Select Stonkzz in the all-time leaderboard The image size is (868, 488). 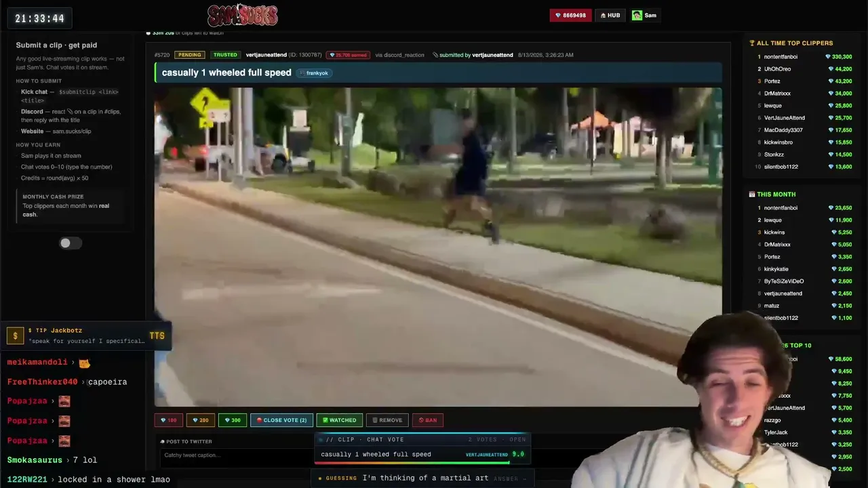point(774,155)
